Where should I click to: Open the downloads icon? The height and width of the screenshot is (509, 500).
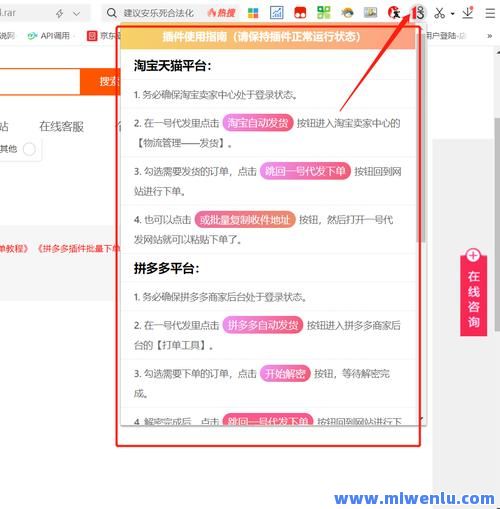[x=468, y=13]
